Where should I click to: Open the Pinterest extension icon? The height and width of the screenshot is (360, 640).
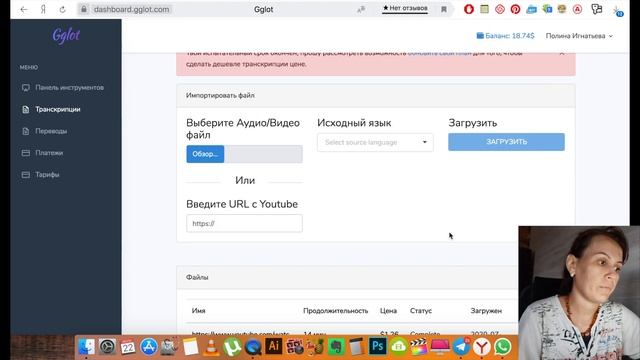pyautogui.click(x=516, y=9)
